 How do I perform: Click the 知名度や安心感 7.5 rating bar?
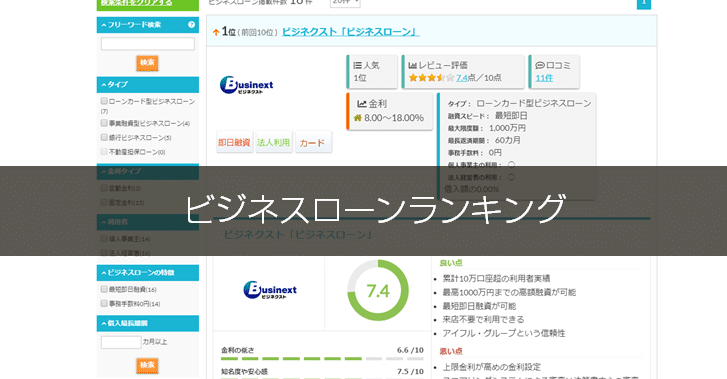click(322, 378)
